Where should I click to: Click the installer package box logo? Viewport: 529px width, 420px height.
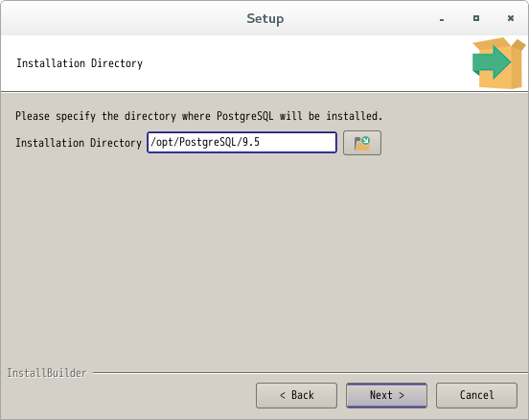tap(499, 63)
